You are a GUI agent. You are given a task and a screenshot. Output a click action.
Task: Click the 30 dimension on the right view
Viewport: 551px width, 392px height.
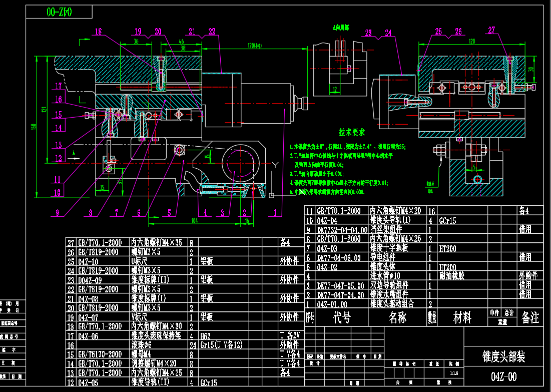(x=531, y=70)
